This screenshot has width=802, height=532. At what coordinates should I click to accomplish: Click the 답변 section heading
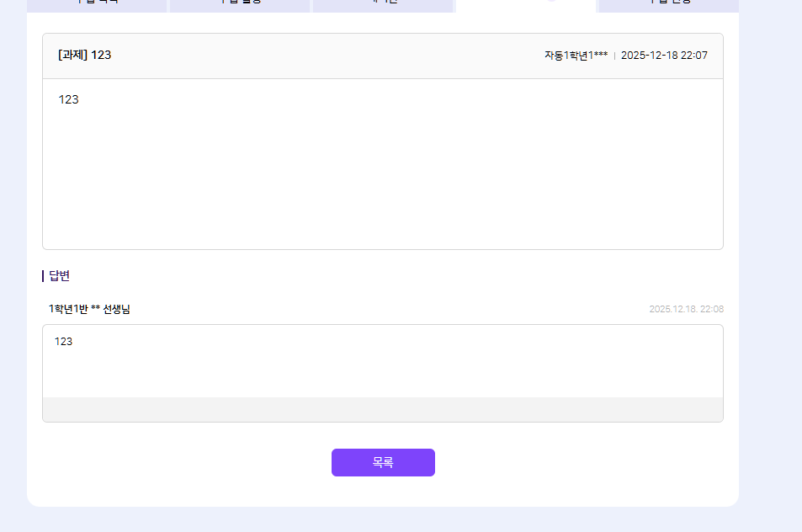click(59, 276)
